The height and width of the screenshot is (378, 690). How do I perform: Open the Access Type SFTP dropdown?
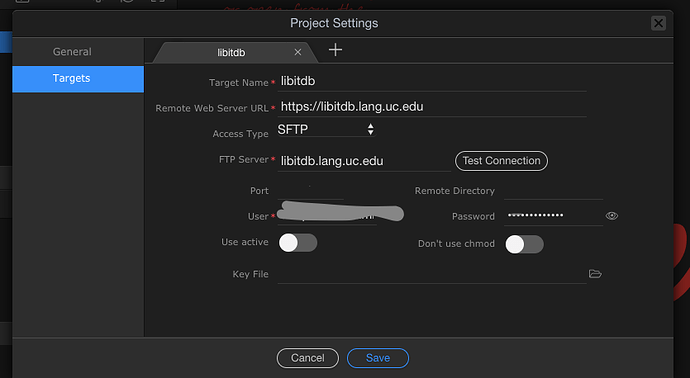326,129
